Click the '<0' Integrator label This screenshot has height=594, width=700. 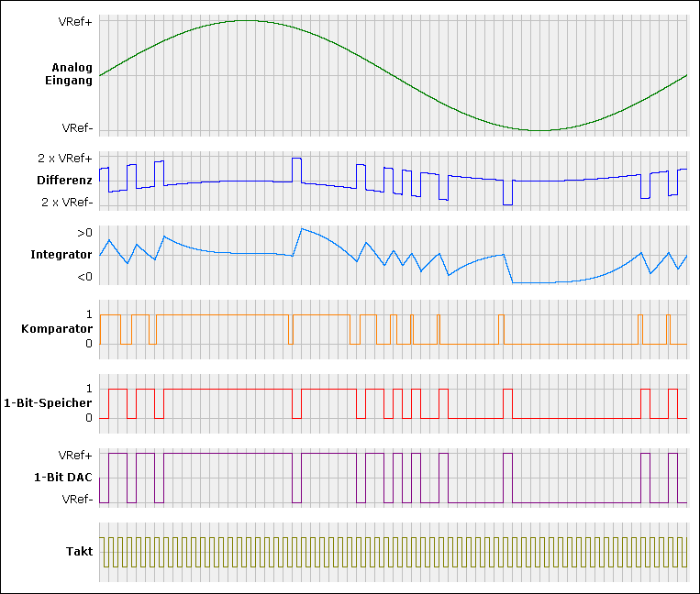[x=84, y=277]
